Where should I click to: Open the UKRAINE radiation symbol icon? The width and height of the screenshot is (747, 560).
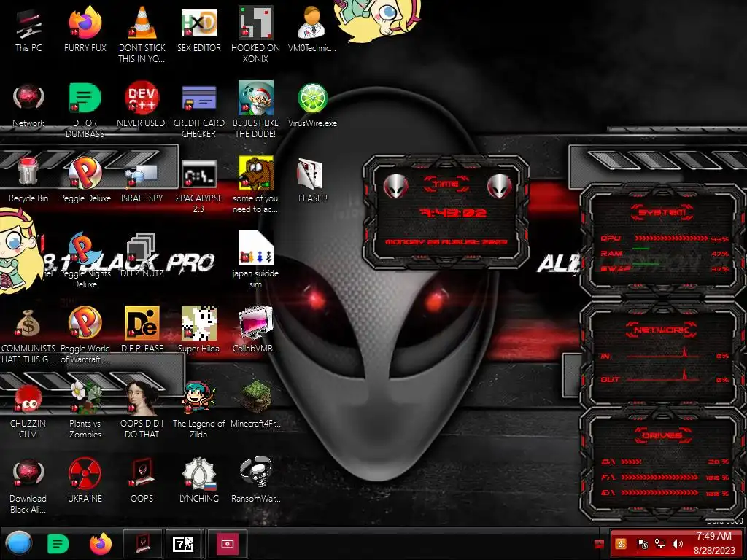[85, 481]
